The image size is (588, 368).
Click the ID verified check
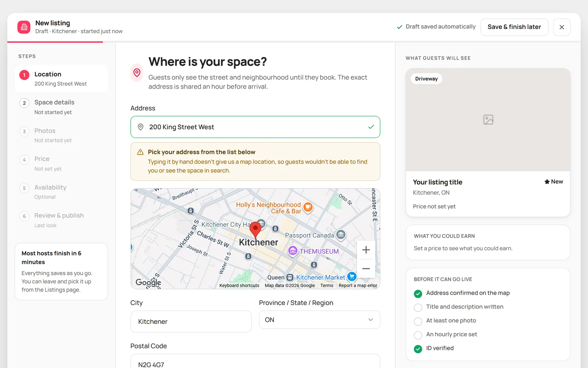pyautogui.click(x=418, y=349)
